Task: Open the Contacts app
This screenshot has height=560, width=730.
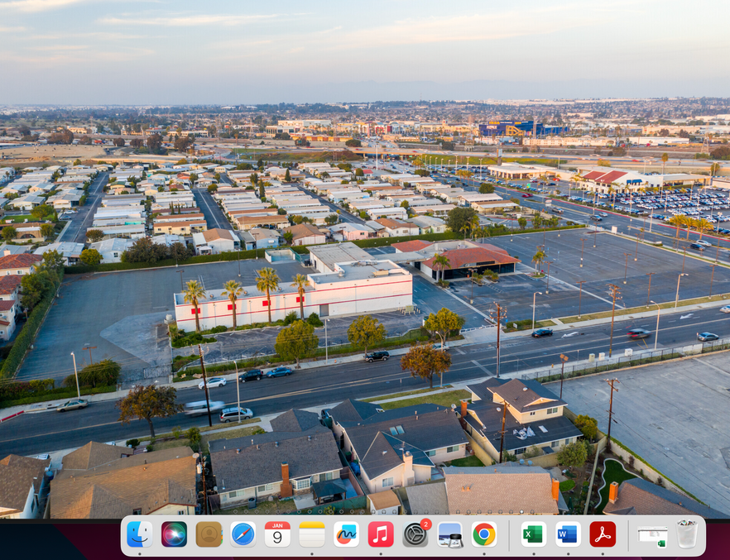Action: [x=209, y=534]
